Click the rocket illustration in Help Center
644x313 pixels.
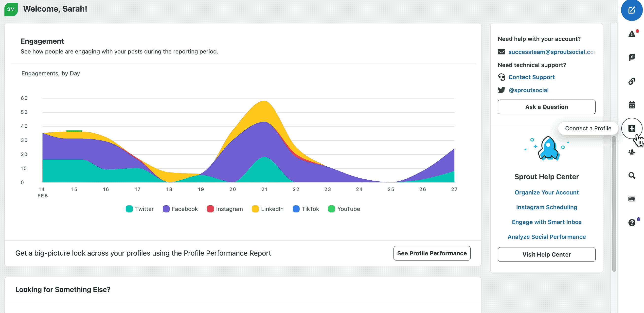548,148
